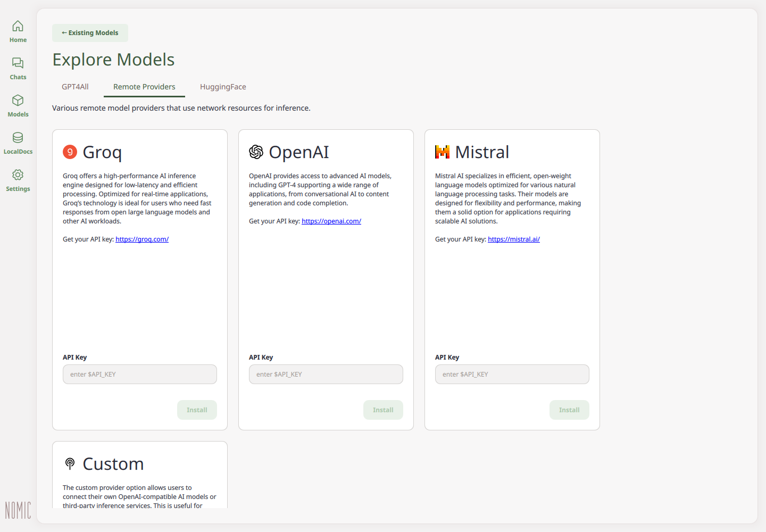Image resolution: width=766 pixels, height=532 pixels.
Task: Open the mistral.ai API key link
Action: (514, 239)
